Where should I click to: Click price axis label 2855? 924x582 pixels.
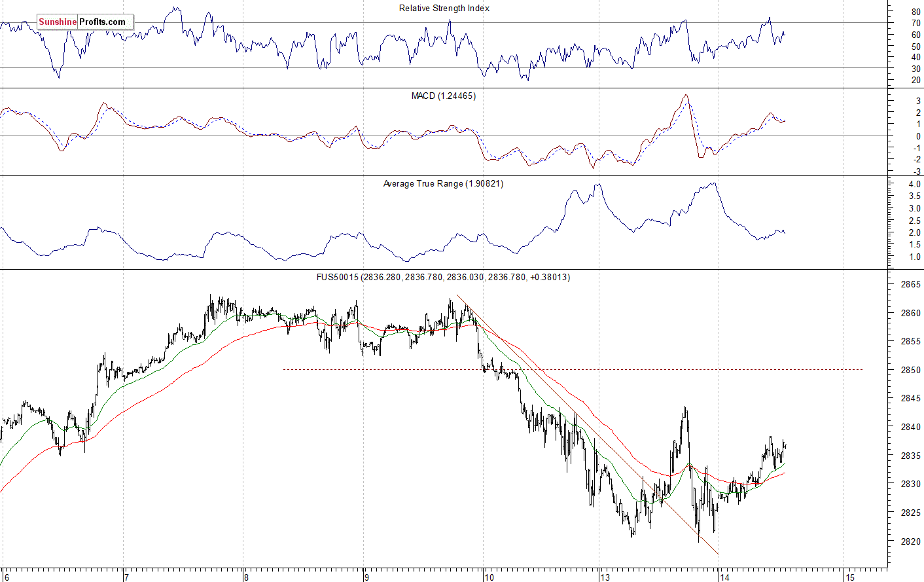coord(910,342)
